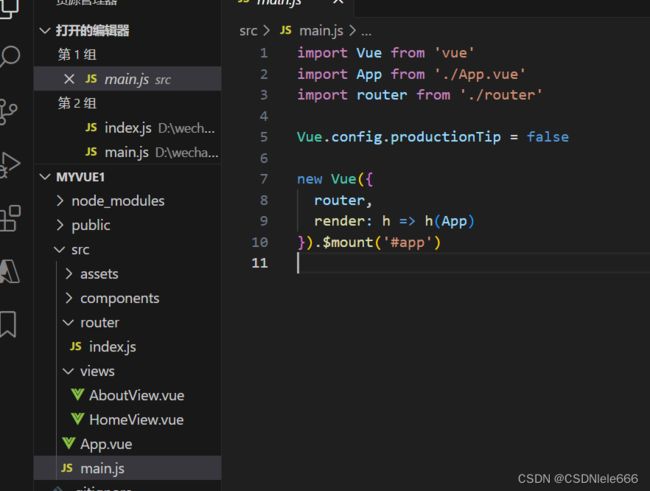
Task: Click JS icon beside main.js D:\wecha entry
Action: pos(91,152)
